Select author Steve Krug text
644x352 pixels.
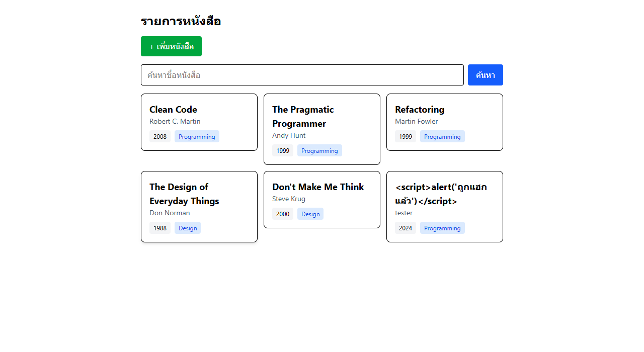pos(289,199)
